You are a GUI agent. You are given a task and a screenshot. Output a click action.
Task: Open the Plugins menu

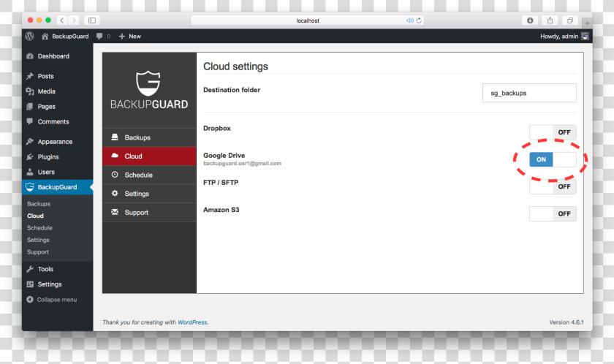[x=57, y=157]
